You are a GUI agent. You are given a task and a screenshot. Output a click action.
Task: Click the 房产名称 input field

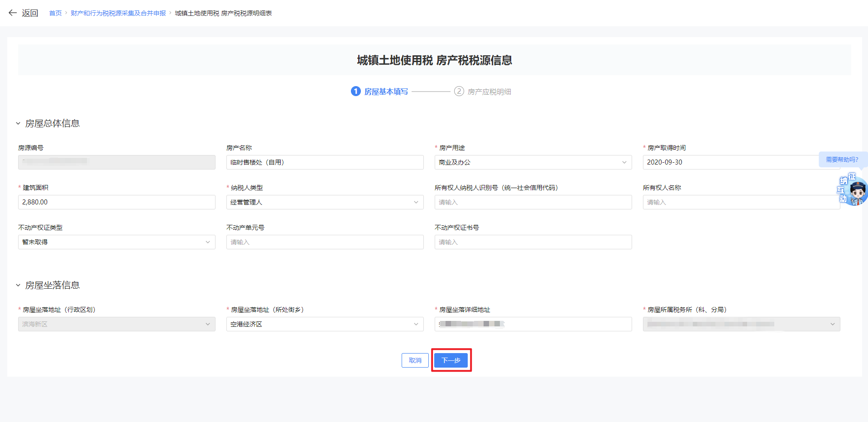[x=324, y=162]
